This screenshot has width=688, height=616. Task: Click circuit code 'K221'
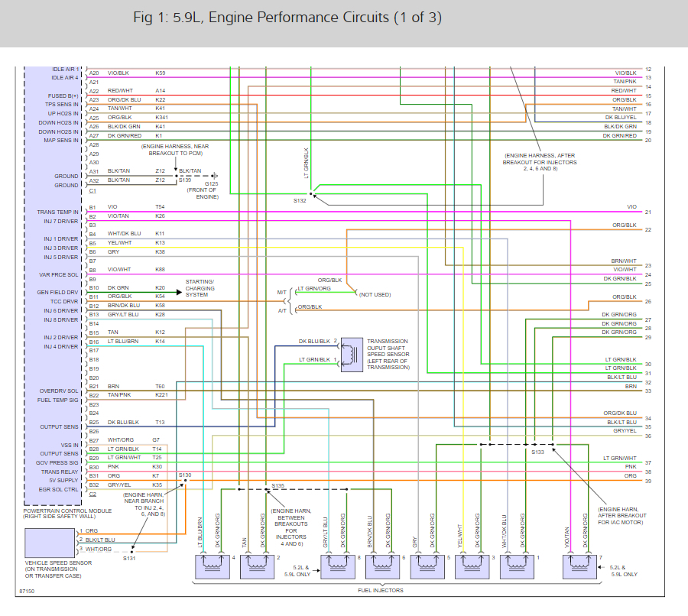pos(161,395)
